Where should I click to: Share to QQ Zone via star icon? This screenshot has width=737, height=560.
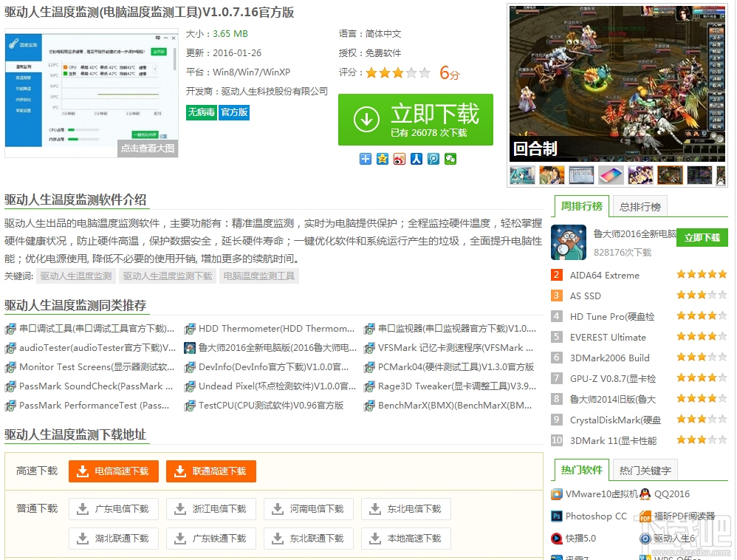pos(382,159)
